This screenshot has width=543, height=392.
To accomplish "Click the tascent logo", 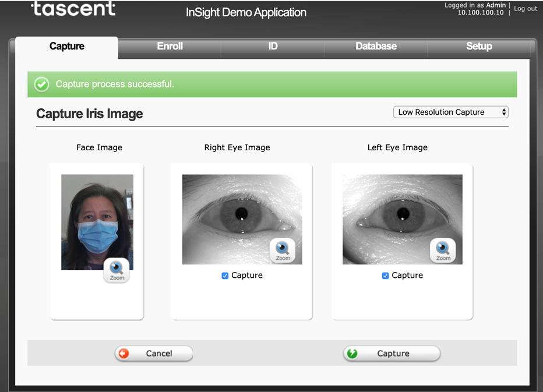I will (73, 9).
